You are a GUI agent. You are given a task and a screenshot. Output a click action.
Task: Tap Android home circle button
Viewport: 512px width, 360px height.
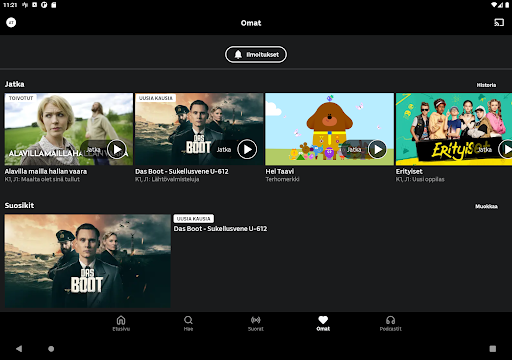click(51, 349)
